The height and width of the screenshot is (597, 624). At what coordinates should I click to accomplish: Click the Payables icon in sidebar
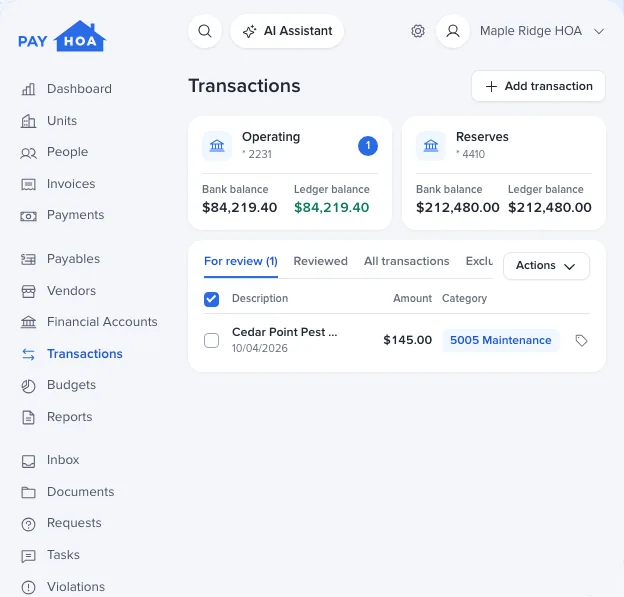(x=28, y=259)
